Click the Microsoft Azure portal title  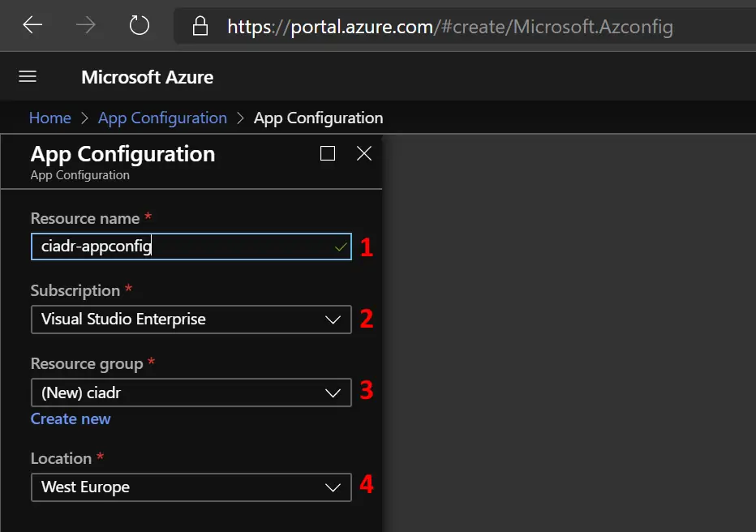tap(147, 77)
